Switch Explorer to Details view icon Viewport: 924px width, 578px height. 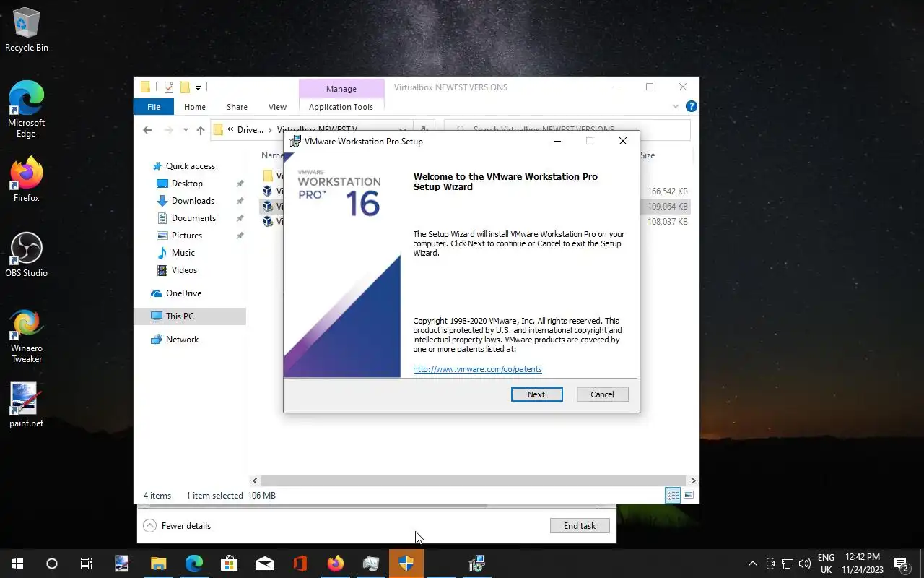pos(673,495)
